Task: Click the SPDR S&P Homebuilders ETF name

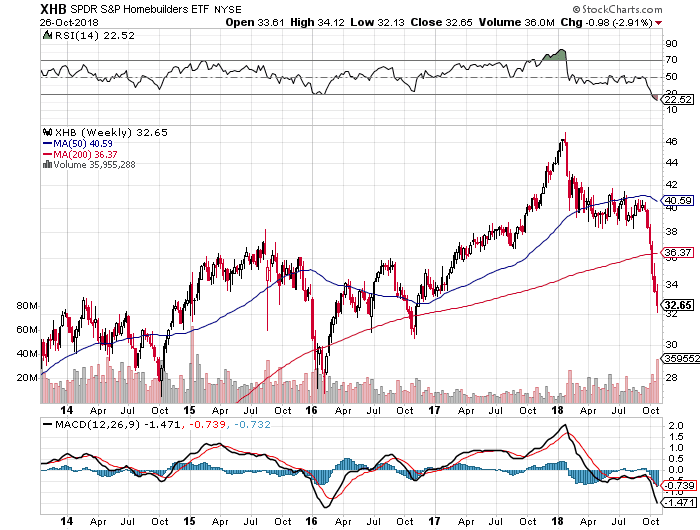Action: point(139,9)
